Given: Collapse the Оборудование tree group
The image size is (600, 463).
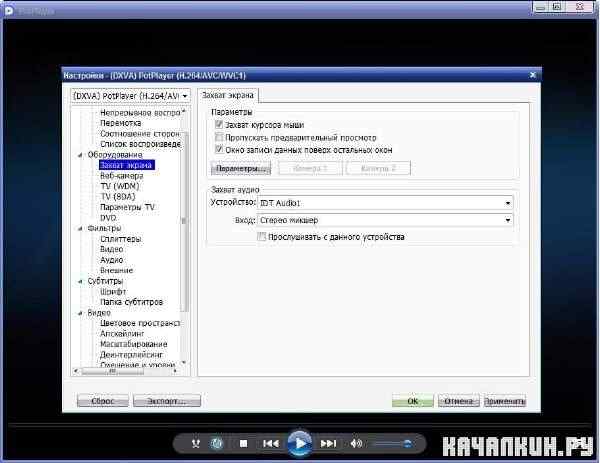Looking at the screenshot, I should point(80,155).
